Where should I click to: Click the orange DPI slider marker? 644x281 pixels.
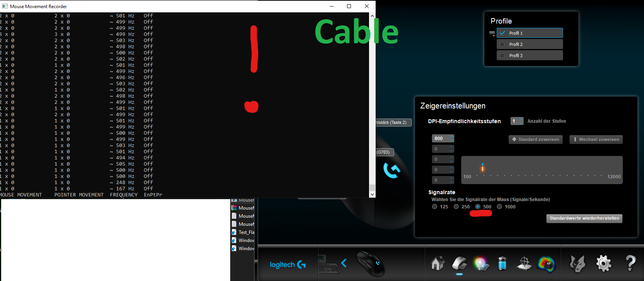pyautogui.click(x=482, y=169)
